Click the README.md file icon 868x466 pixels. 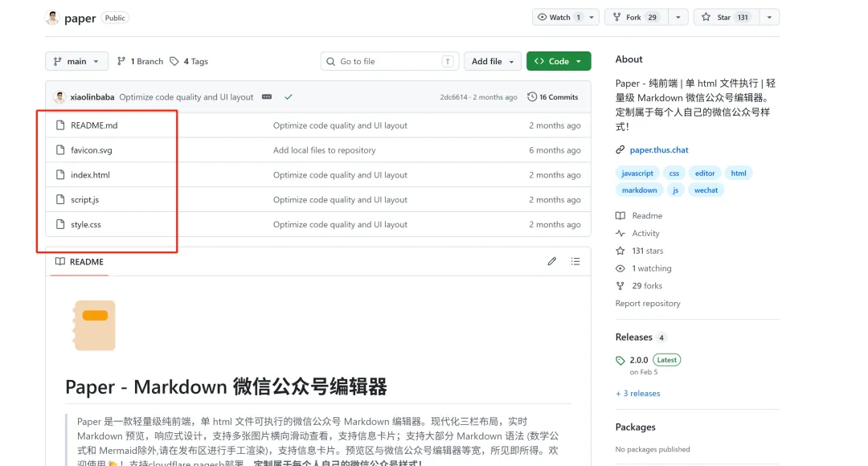pos(60,125)
